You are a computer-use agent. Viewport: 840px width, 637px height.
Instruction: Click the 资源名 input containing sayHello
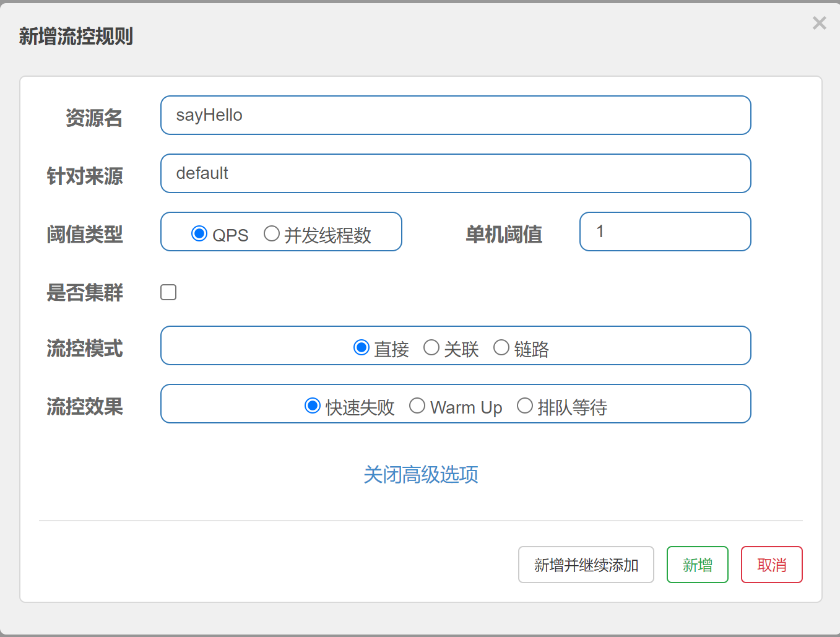click(x=455, y=115)
